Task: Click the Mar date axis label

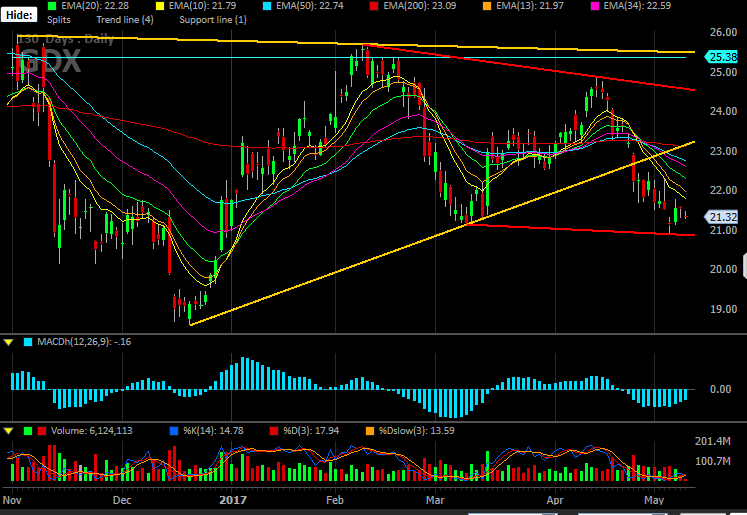Action: (x=435, y=500)
